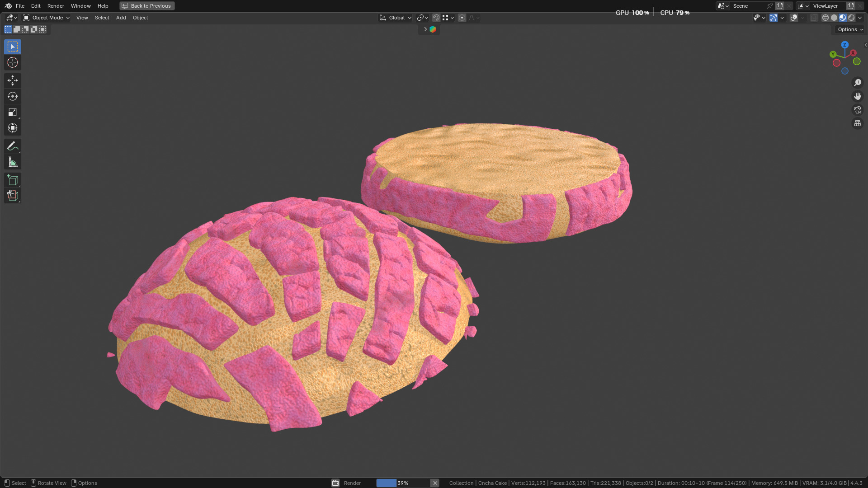Switch to solid shading

pyautogui.click(x=834, y=18)
